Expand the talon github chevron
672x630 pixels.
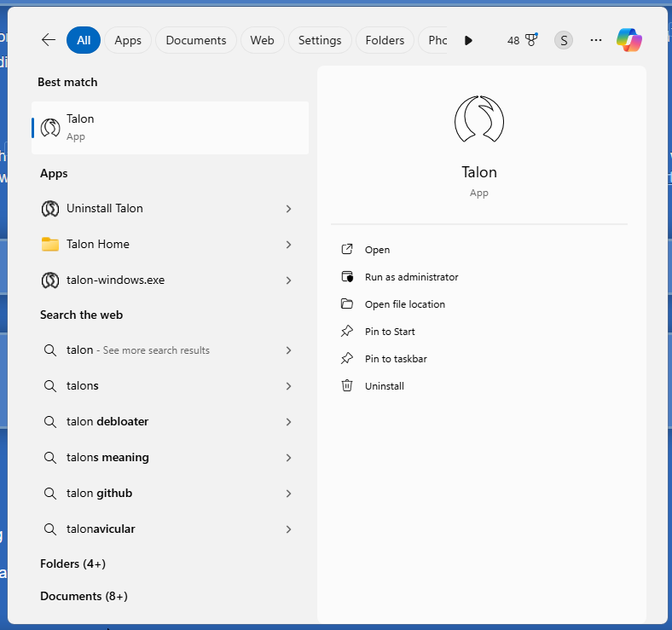coord(288,494)
